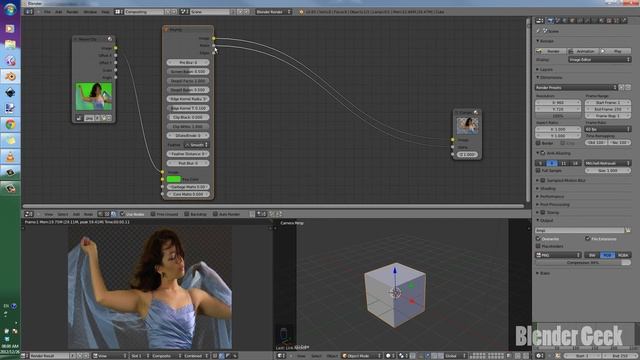Toggle the Anti-Aliasing checkbox

543,153
